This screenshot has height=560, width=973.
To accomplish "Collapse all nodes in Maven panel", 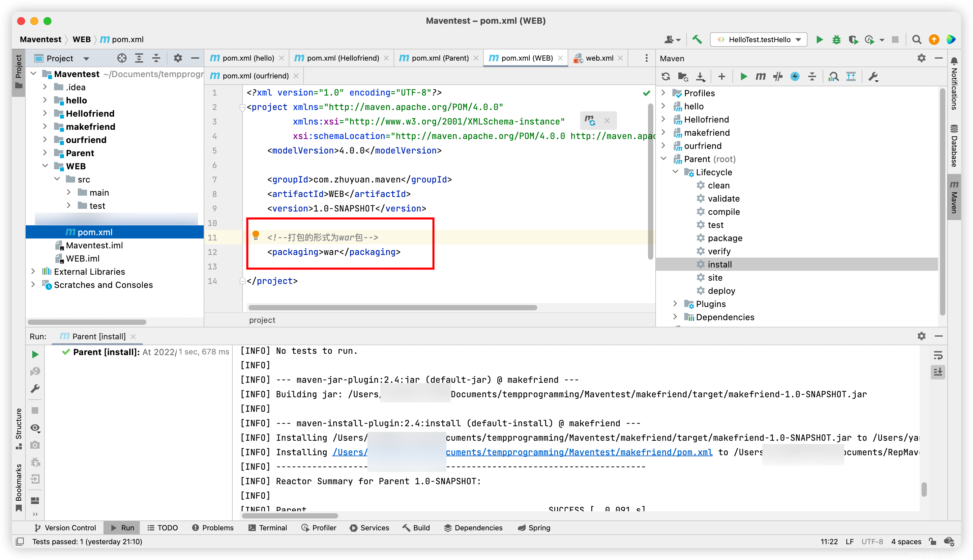I will coord(812,76).
